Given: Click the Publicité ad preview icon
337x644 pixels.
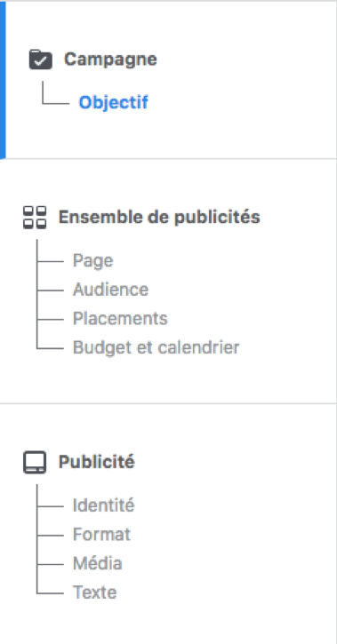Looking at the screenshot, I should (x=35, y=463).
